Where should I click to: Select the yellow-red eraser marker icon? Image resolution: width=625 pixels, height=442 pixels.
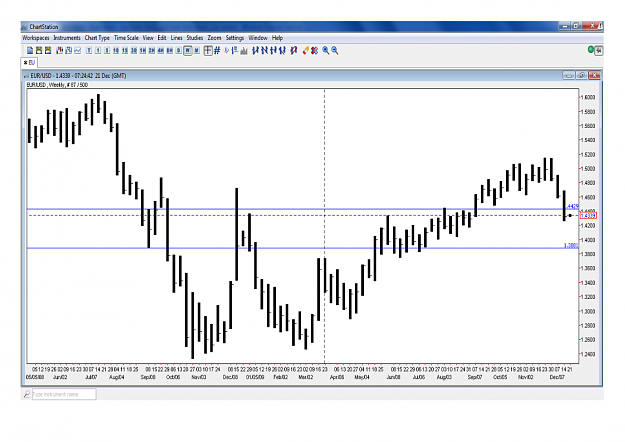306,50
